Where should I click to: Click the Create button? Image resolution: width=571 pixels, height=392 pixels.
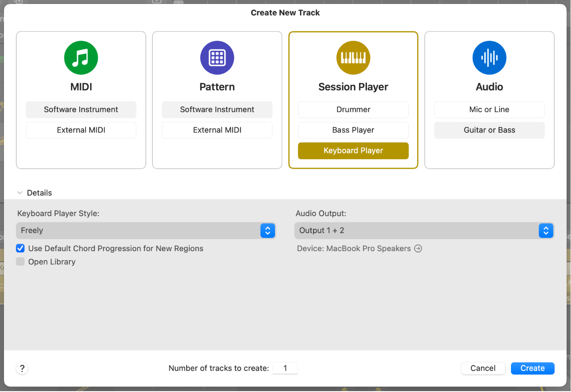pyautogui.click(x=532, y=368)
